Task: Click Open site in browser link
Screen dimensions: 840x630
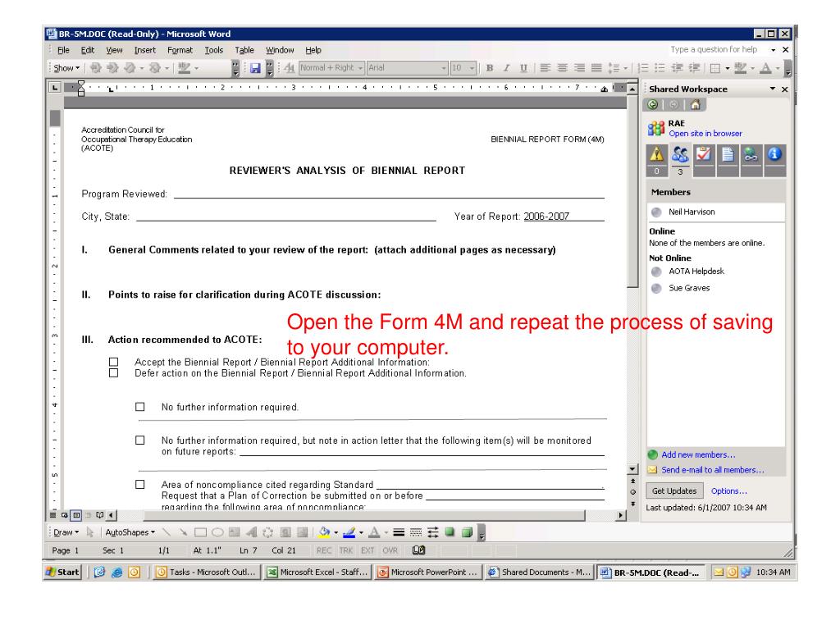Action: pos(705,134)
